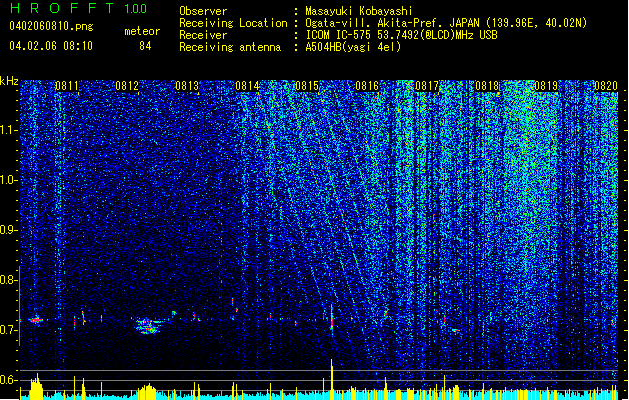Viewport: 629px width, 400px height.
Task: Click the 0819 time marker
Action: point(546,86)
